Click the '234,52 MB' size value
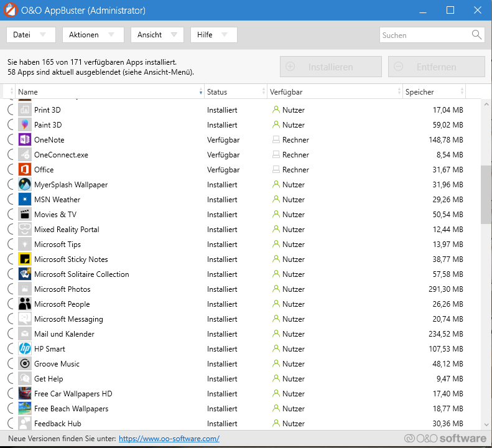 coord(446,334)
